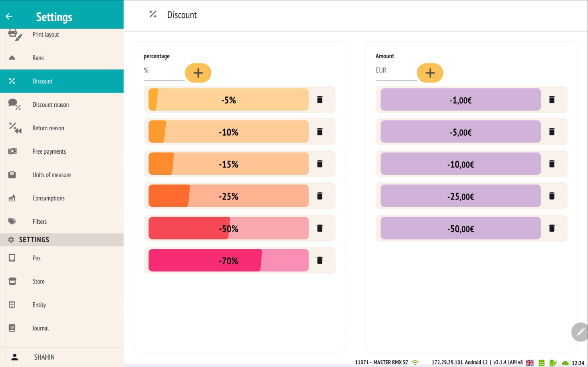Add a new EUR amount with plus button
This screenshot has height=367, width=588.
point(430,73)
